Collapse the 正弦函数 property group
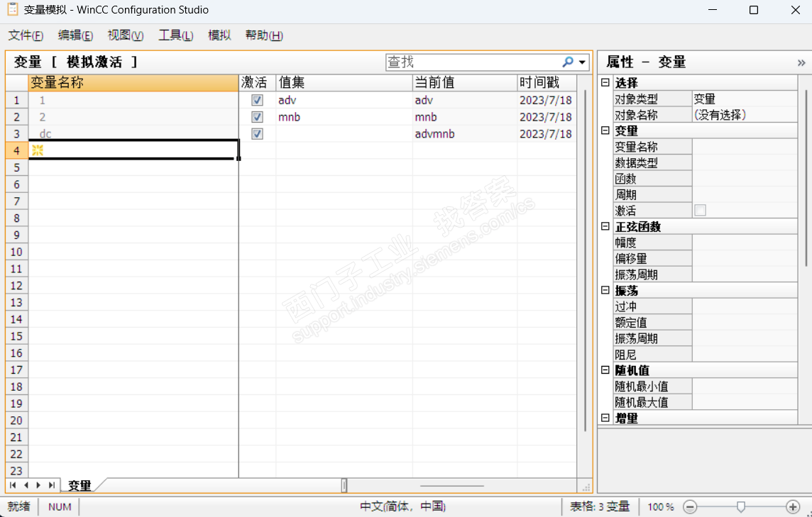This screenshot has width=812, height=517. click(x=605, y=226)
